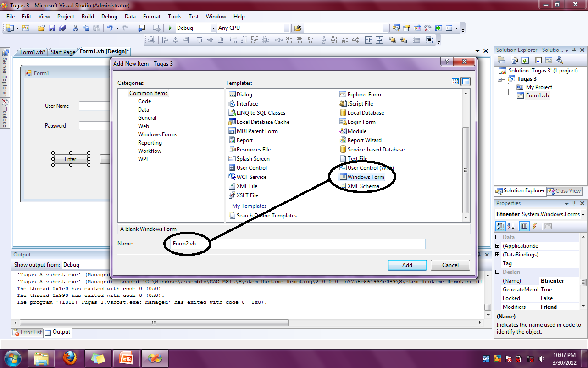Switch templates to Large Icons view
588x368 pixels.
pos(455,81)
